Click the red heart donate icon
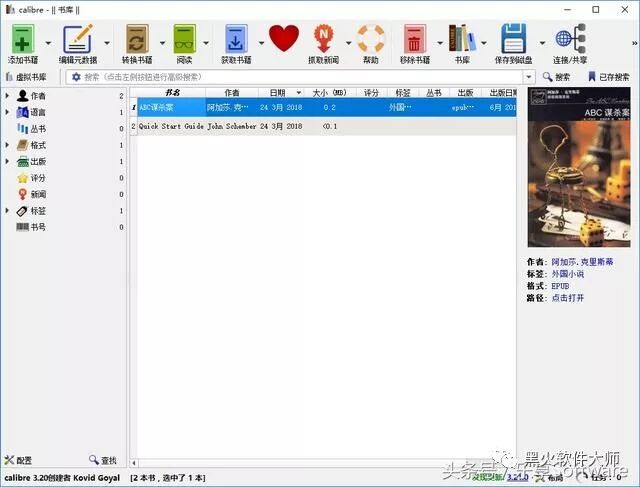Screen dimensions: 640x487 pos(284,38)
